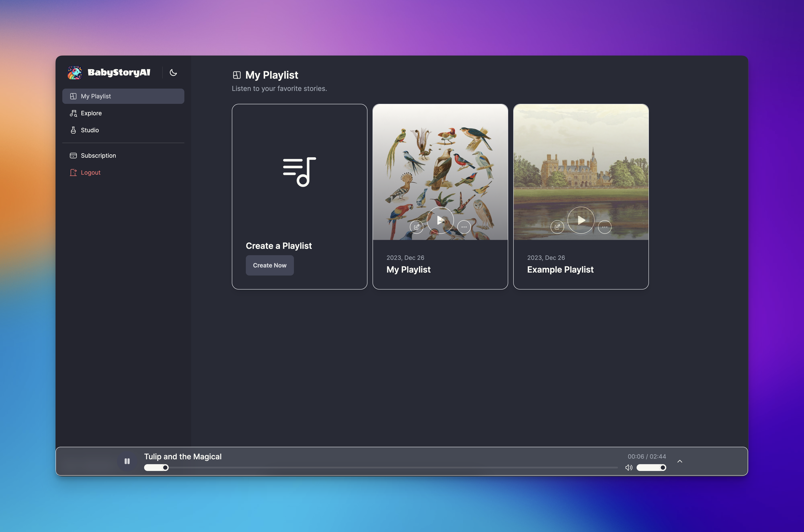Log out using the Logout link
Image resolution: width=804 pixels, height=532 pixels.
90,173
